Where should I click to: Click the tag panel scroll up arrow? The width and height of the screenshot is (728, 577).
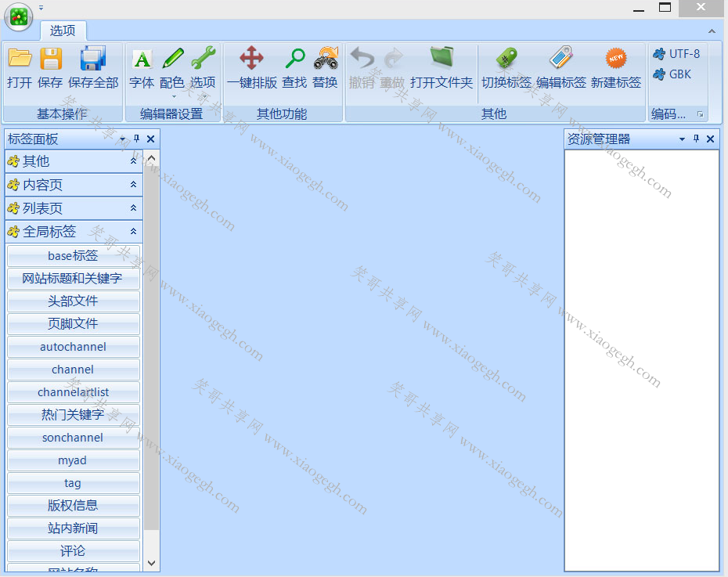tap(151, 159)
